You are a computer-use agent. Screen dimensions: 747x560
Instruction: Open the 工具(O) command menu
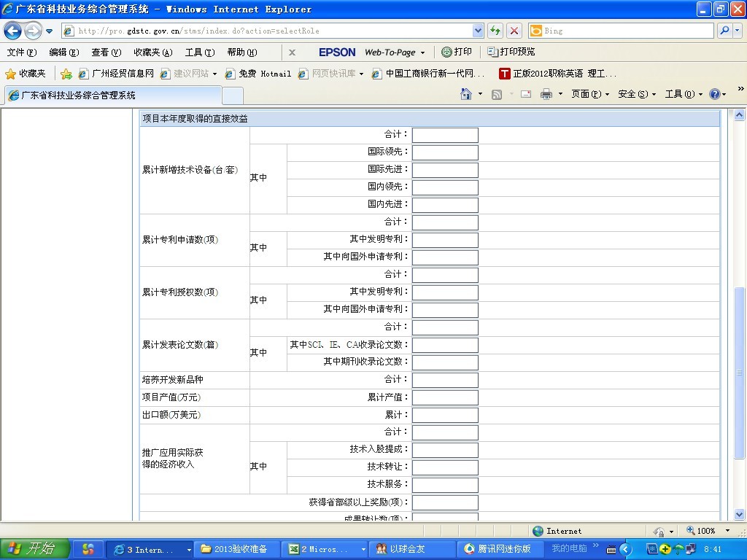click(684, 94)
